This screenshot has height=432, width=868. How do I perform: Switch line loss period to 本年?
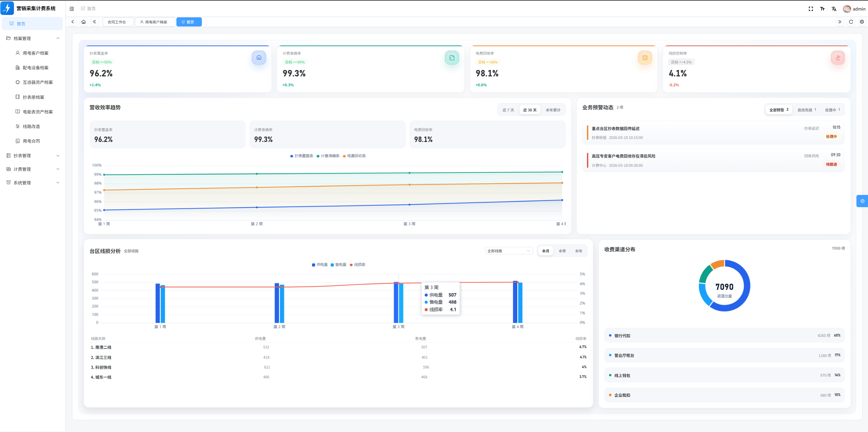pos(579,251)
